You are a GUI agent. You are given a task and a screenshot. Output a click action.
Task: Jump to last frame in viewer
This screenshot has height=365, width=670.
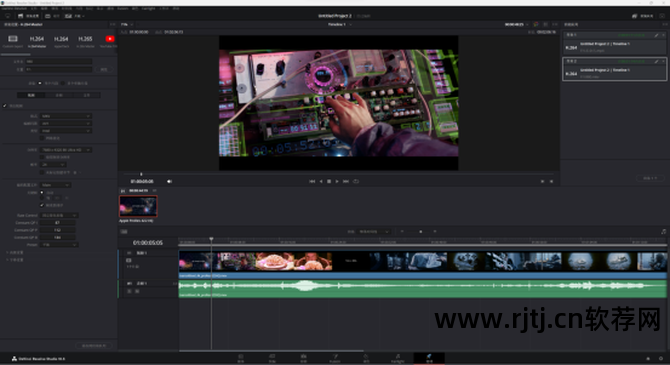pyautogui.click(x=346, y=181)
